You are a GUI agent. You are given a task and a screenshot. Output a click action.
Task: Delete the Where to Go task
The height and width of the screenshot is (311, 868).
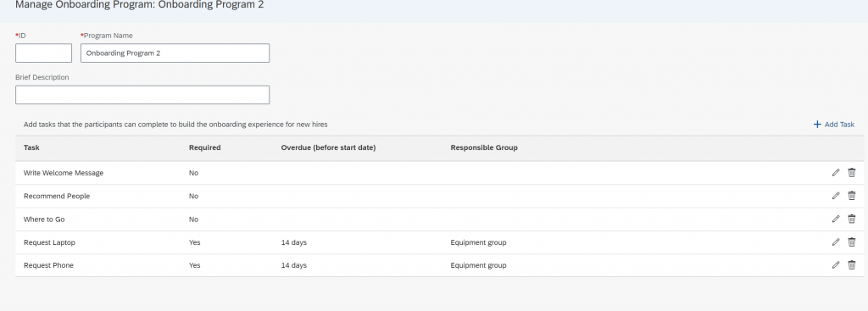851,219
